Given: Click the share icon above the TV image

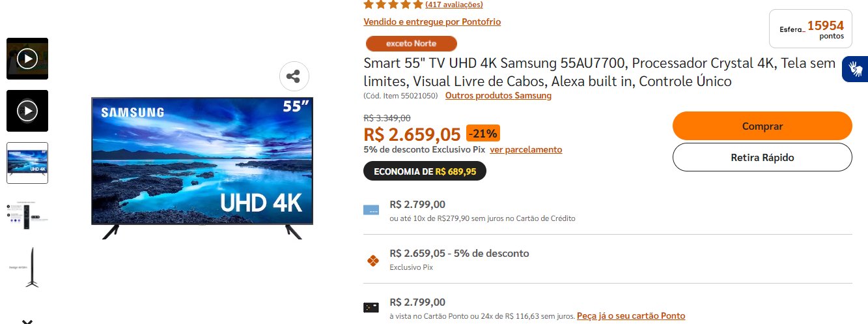Looking at the screenshot, I should coord(294,76).
